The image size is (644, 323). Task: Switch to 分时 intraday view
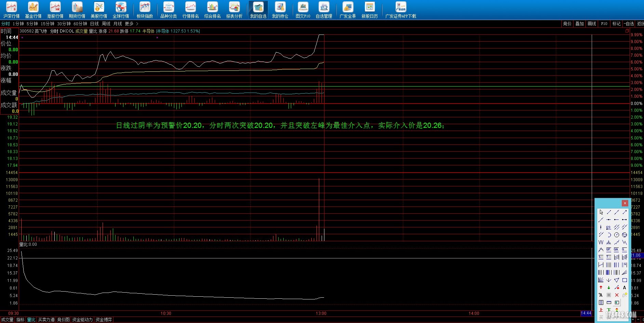(5, 24)
